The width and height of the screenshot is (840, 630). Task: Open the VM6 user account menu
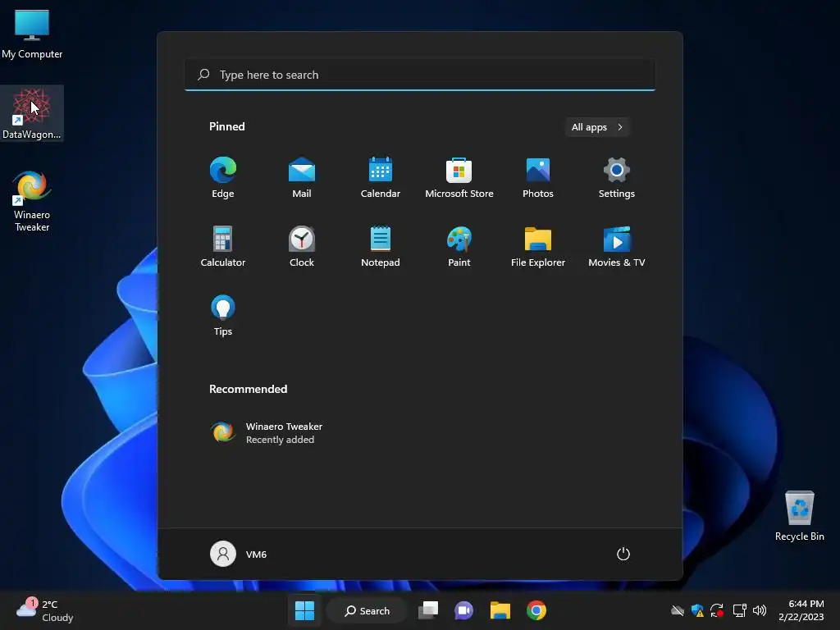click(x=239, y=554)
